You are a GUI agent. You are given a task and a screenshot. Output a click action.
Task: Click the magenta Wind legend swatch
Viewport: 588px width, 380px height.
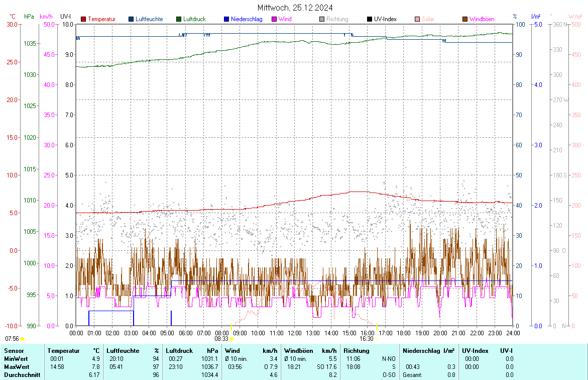click(x=274, y=19)
